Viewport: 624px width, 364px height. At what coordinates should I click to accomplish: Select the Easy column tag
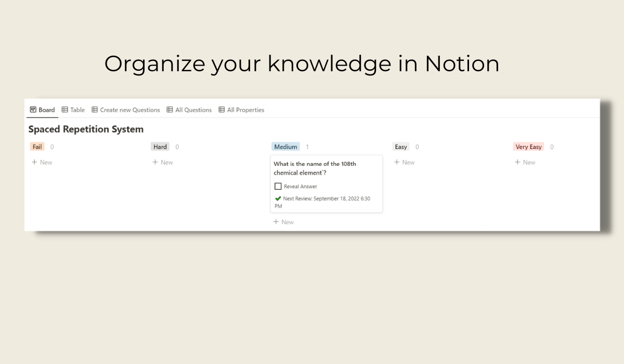tap(401, 147)
